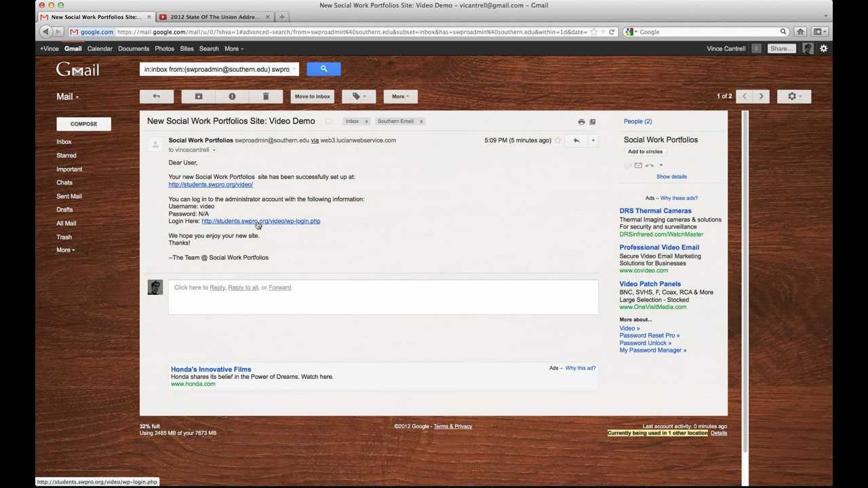Open the Labels tag dropdown
This screenshot has width=868, height=488.
tap(359, 96)
